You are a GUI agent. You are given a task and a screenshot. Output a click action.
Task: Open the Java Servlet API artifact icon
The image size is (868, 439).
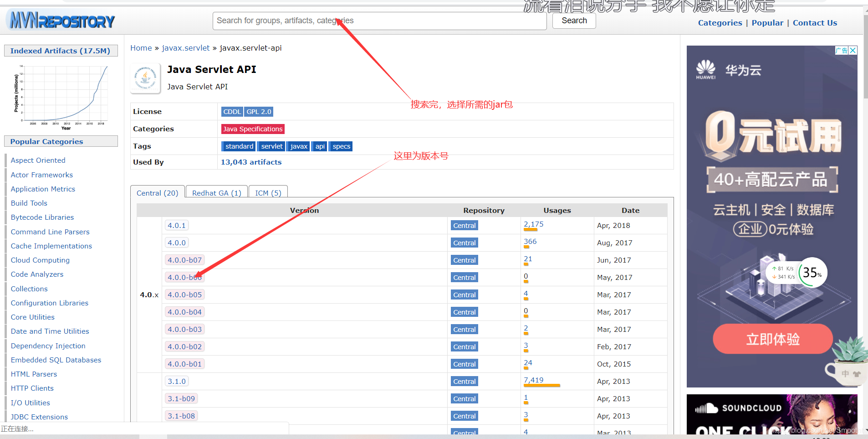point(146,78)
